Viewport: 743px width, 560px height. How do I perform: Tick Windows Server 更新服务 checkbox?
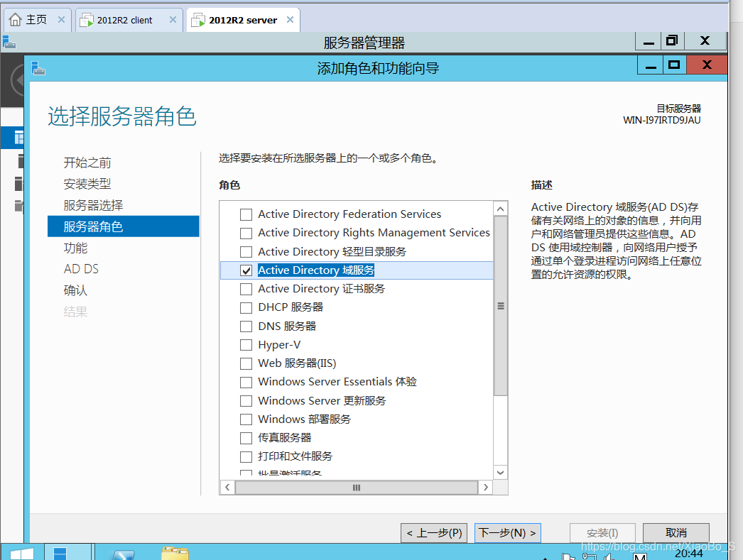tap(246, 401)
